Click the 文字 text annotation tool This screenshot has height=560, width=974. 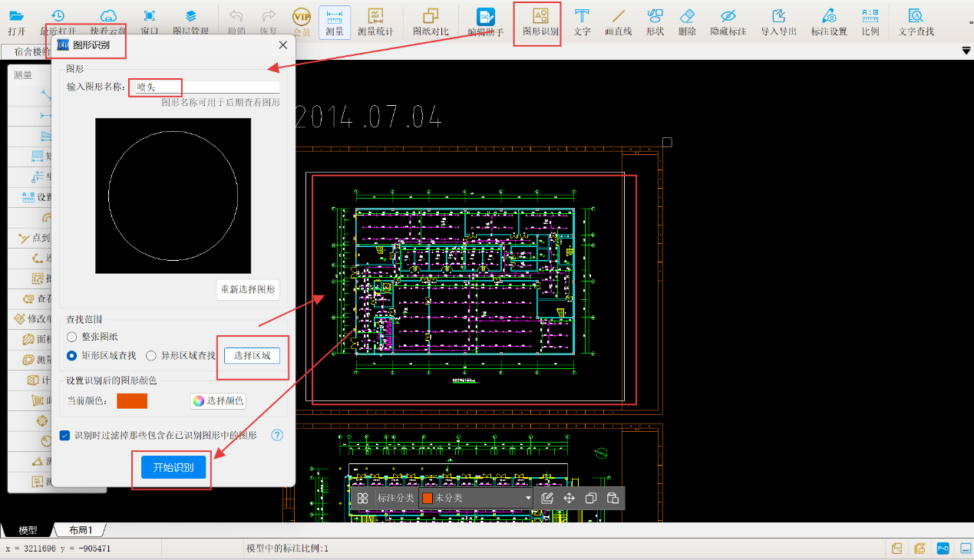click(582, 21)
